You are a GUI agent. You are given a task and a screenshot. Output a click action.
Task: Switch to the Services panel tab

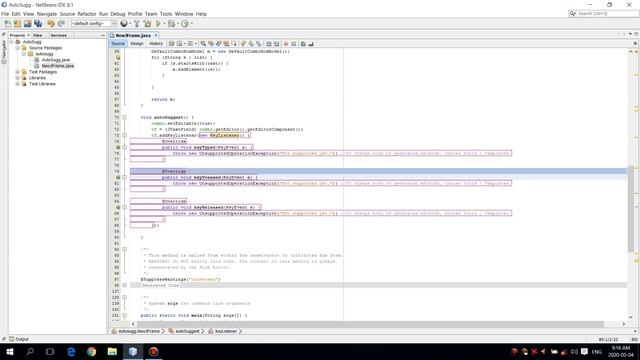[59, 36]
